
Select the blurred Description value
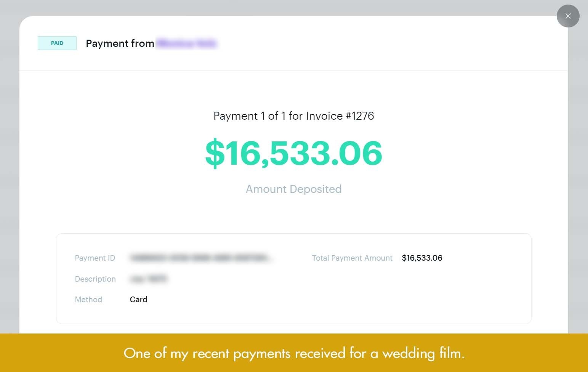149,279
